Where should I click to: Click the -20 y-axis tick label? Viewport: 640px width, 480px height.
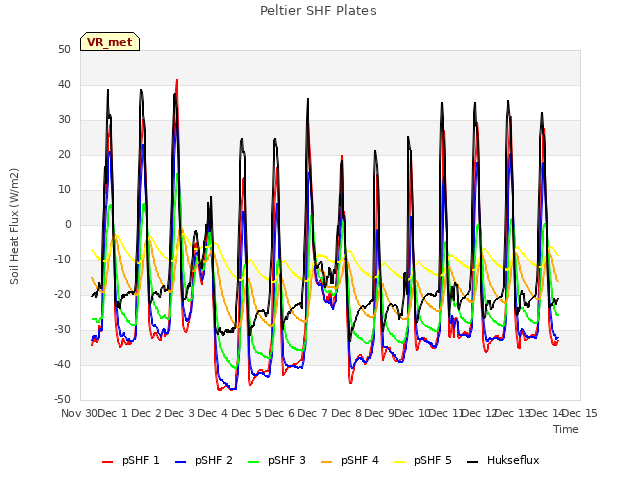pos(63,295)
